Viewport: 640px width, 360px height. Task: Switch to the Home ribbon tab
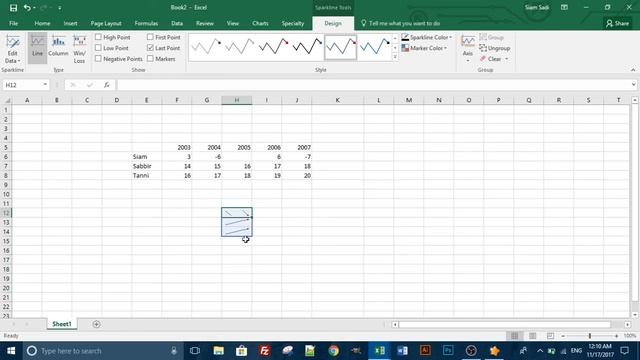tap(42, 23)
